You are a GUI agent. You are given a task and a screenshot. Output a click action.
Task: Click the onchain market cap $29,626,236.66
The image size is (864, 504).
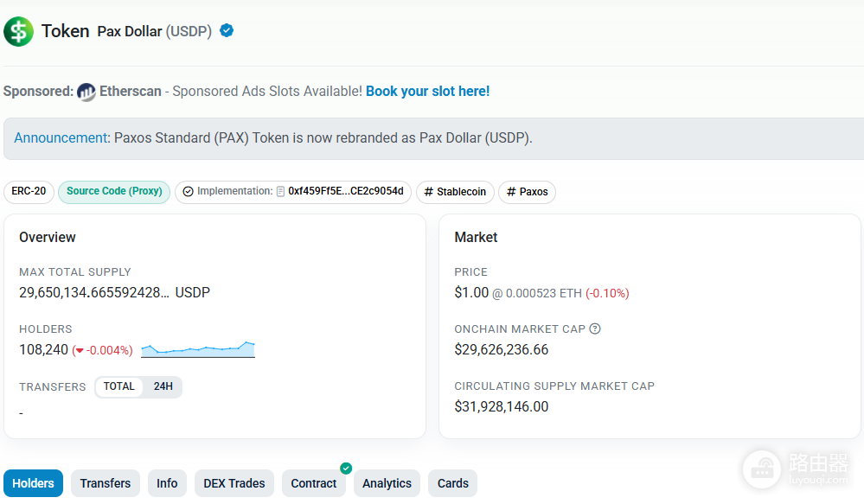tap(502, 350)
